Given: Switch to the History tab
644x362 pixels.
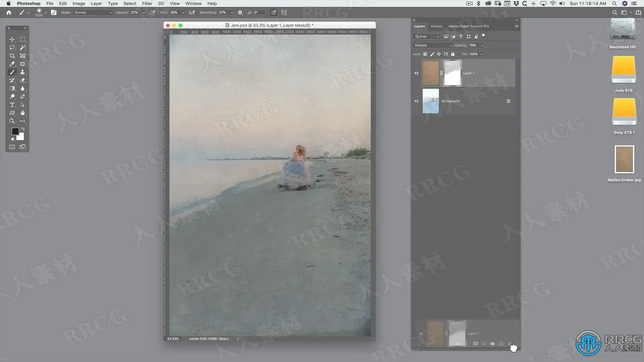Looking at the screenshot, I should pos(436,26).
